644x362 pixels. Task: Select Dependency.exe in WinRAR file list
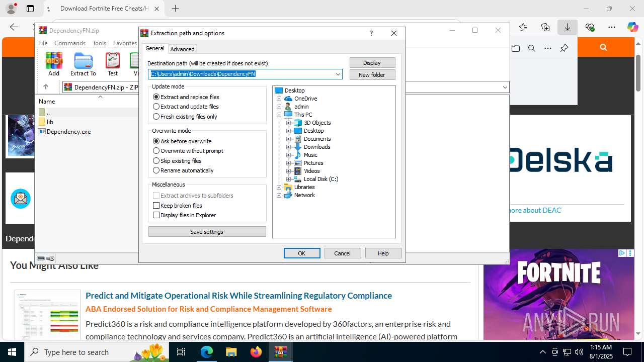(64, 132)
